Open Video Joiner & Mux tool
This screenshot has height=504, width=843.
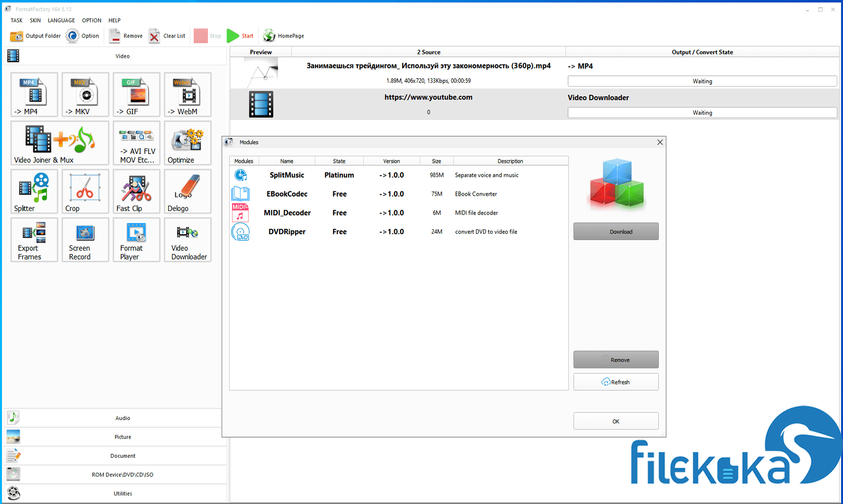tap(60, 143)
